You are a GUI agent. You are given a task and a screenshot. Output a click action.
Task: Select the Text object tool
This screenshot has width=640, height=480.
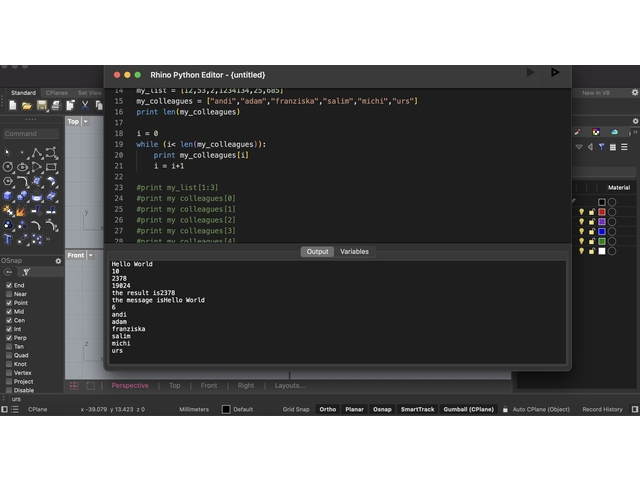[x=8, y=239]
